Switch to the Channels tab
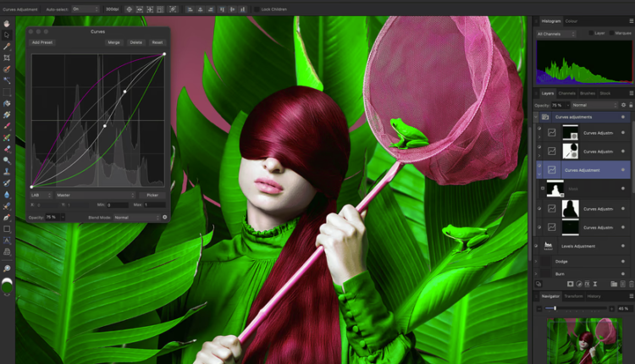This screenshot has width=635, height=364. [x=566, y=93]
